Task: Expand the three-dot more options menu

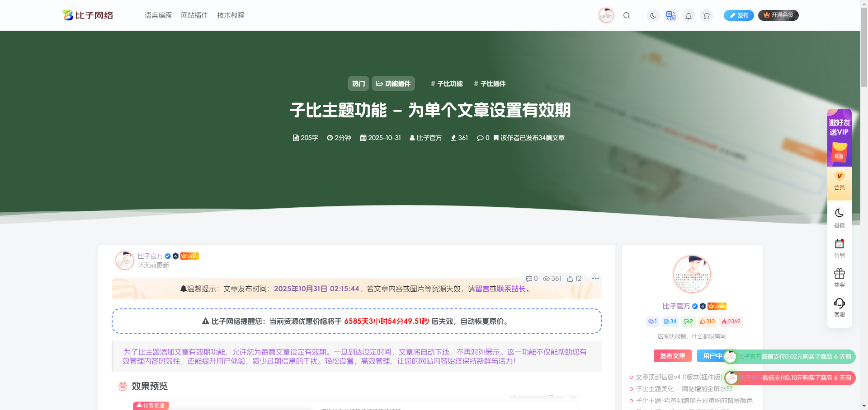Action: click(x=595, y=279)
